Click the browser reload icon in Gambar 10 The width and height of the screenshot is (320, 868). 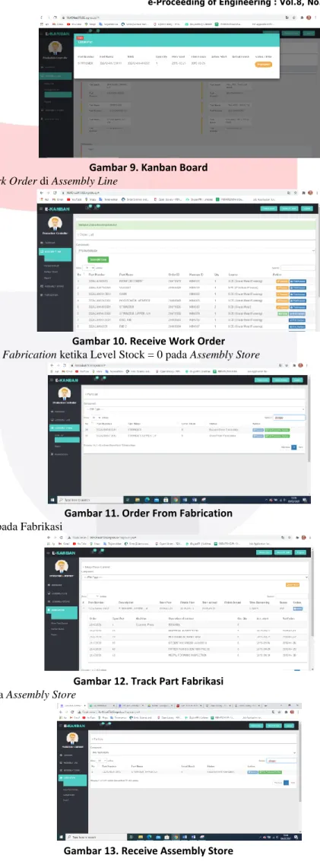[x=55, y=192]
